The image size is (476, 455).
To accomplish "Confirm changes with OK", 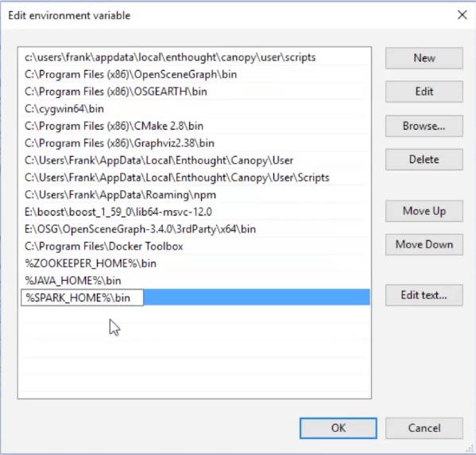I will tap(339, 428).
